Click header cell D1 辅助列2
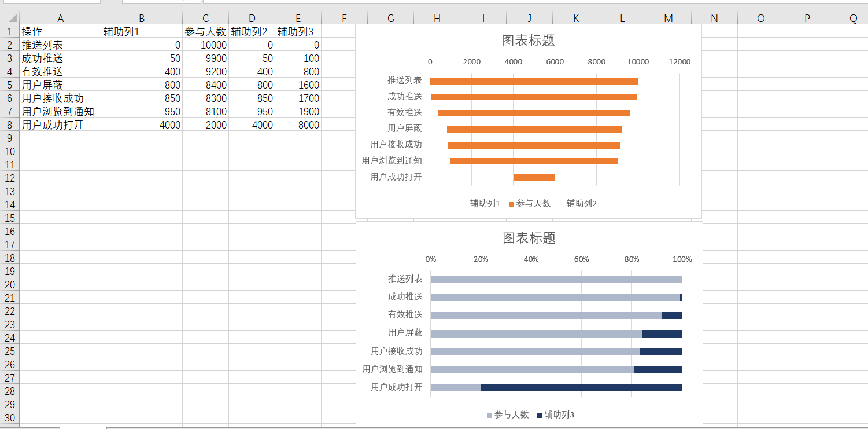This screenshot has width=868, height=429. (x=252, y=31)
